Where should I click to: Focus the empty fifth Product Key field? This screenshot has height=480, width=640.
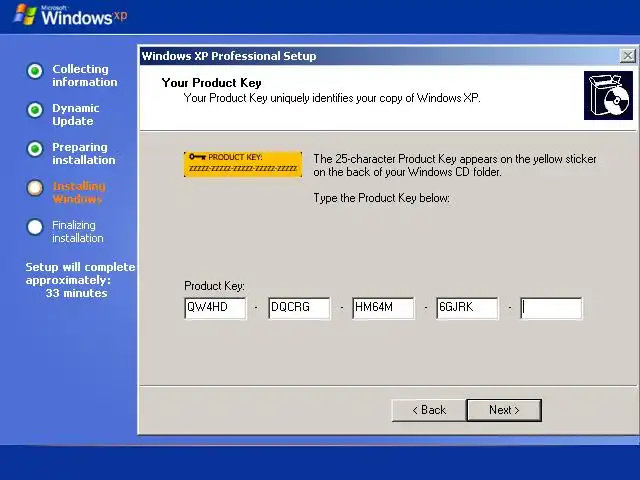point(551,308)
